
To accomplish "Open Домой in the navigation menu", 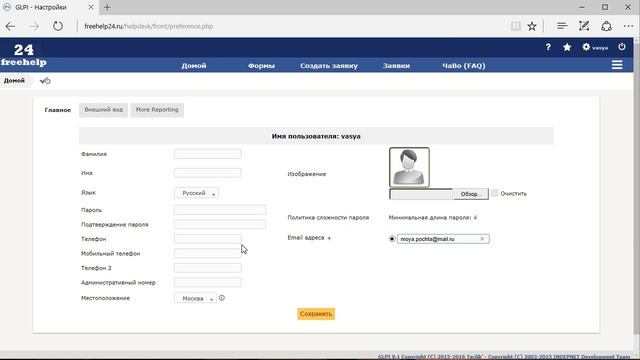I will point(194,66).
